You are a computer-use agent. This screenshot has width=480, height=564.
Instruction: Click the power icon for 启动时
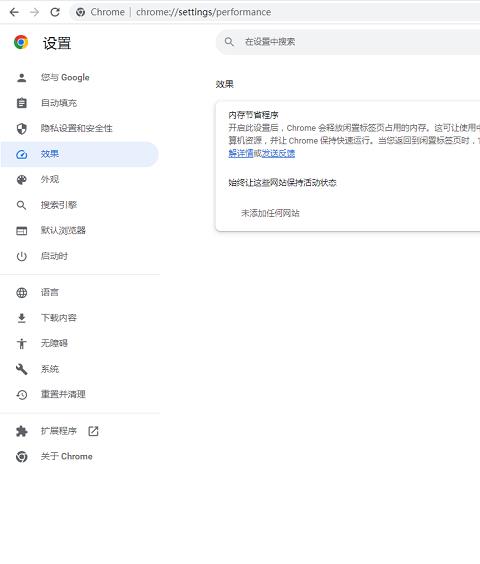click(x=22, y=256)
